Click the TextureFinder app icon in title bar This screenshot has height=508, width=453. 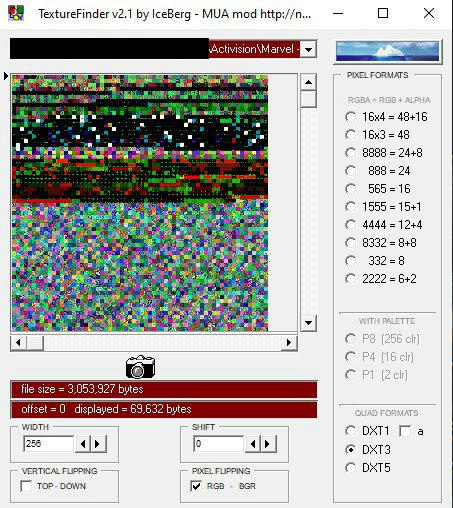coord(16,13)
